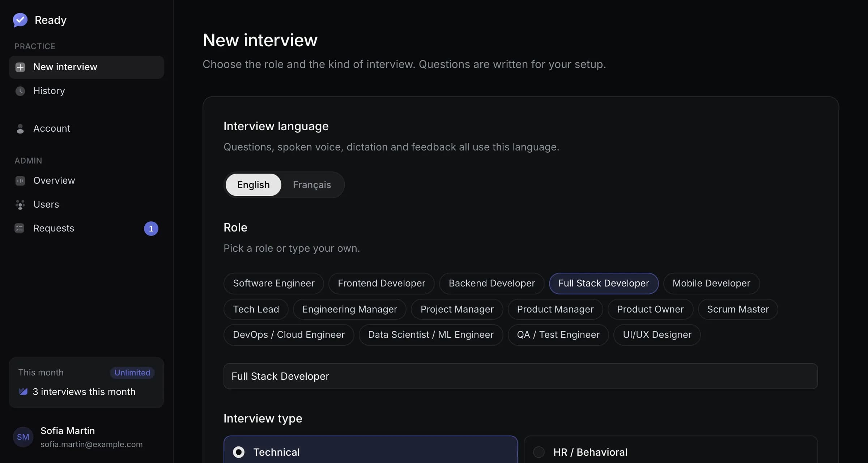868x463 pixels.
Task: Click the email sofia.martin@example.com
Action: [x=92, y=444]
